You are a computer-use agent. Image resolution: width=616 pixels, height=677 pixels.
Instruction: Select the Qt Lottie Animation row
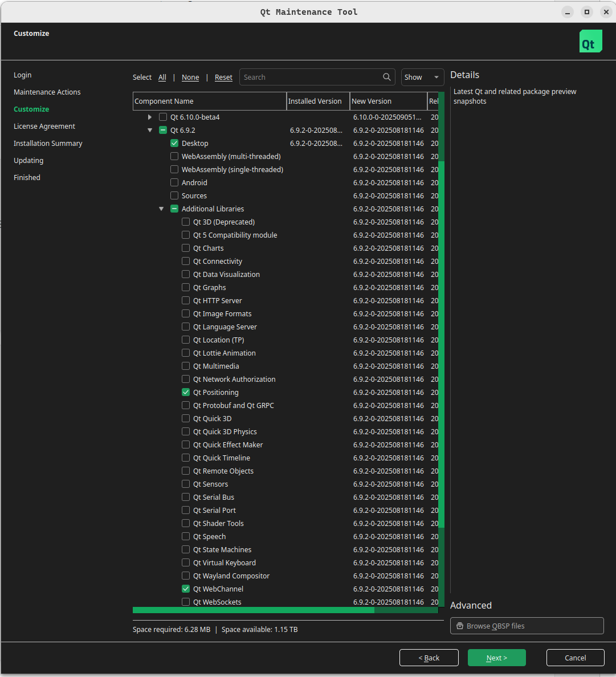[285, 353]
